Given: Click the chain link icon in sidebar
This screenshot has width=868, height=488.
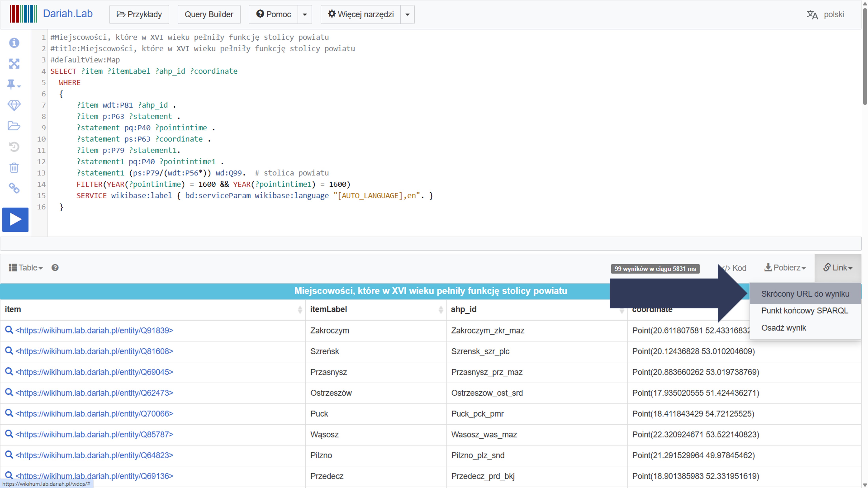Looking at the screenshot, I should tap(14, 188).
